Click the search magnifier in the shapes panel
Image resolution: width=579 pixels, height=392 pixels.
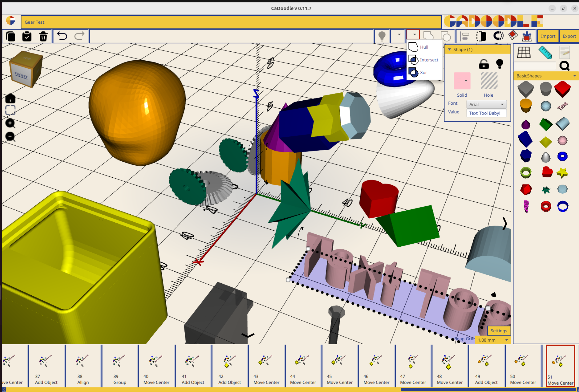[565, 66]
